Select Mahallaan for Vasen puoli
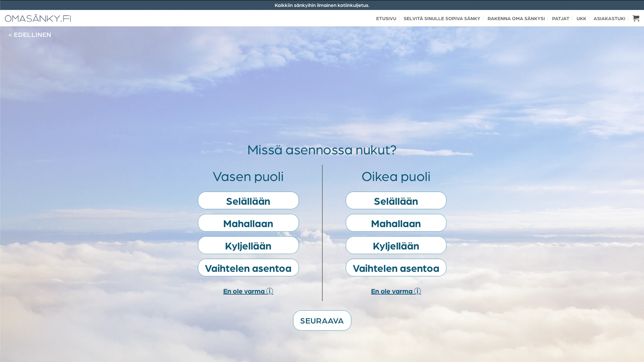The image size is (644, 362). [248, 223]
